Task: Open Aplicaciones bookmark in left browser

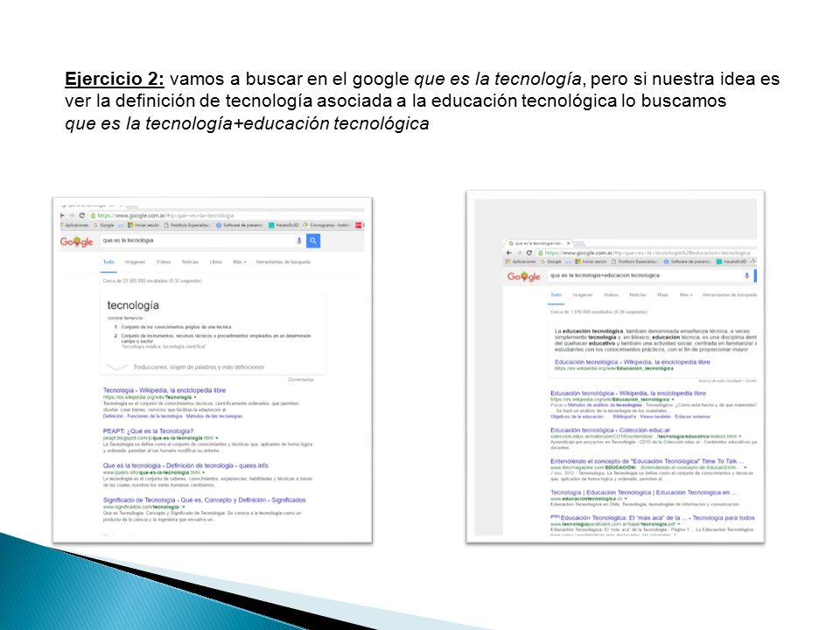Action: [x=75, y=225]
